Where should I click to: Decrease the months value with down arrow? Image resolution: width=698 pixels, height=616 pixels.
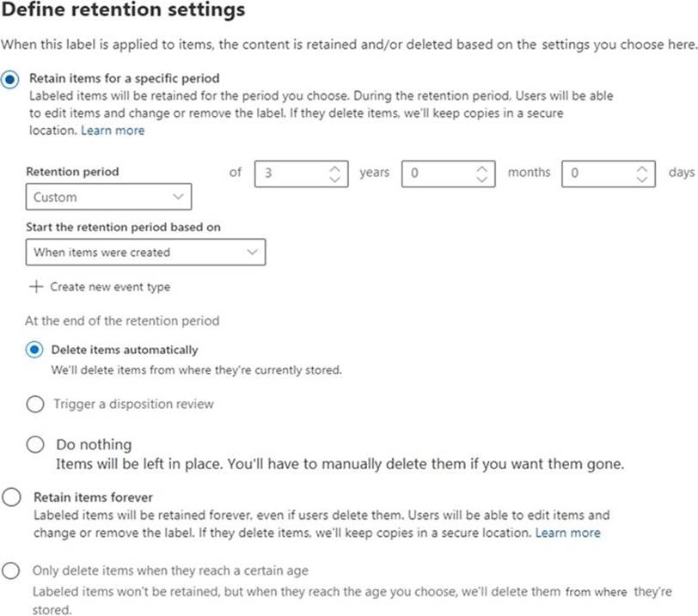click(x=482, y=179)
